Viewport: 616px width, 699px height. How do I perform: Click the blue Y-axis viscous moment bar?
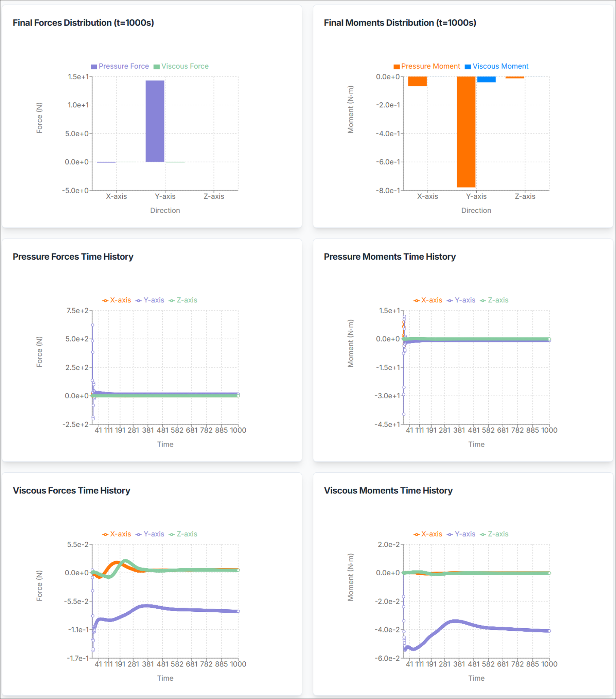486,79
